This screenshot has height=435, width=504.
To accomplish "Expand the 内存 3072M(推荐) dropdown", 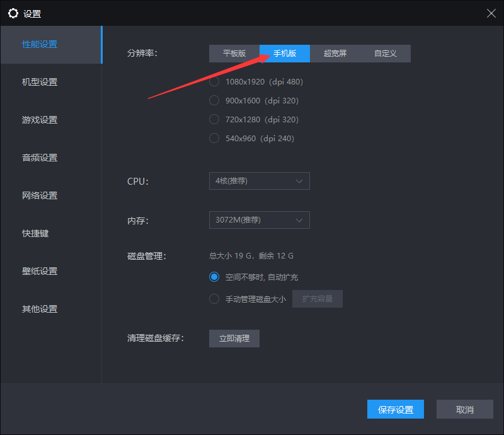I will point(259,220).
